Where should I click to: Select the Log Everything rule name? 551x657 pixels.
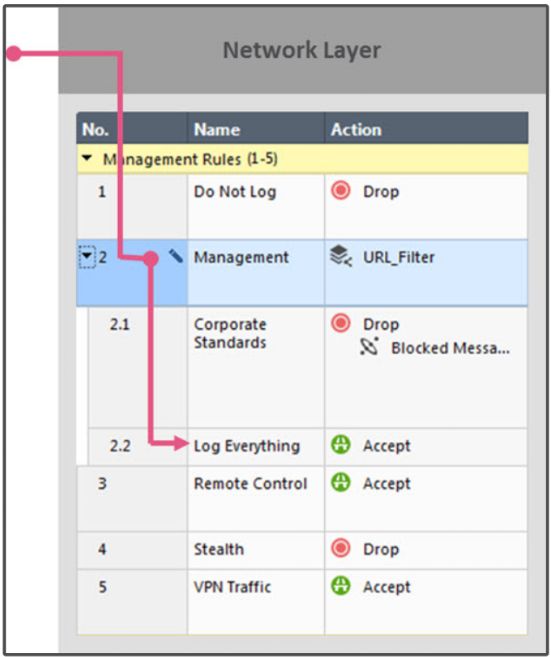point(247,446)
